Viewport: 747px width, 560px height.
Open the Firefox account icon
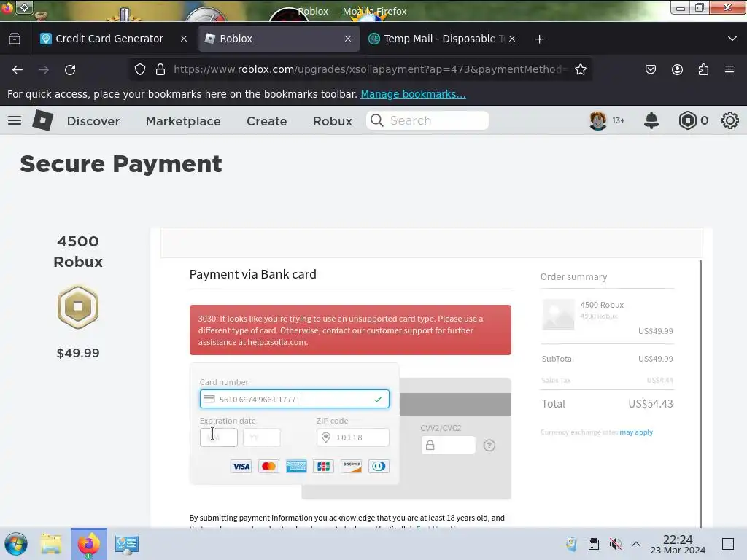click(677, 69)
